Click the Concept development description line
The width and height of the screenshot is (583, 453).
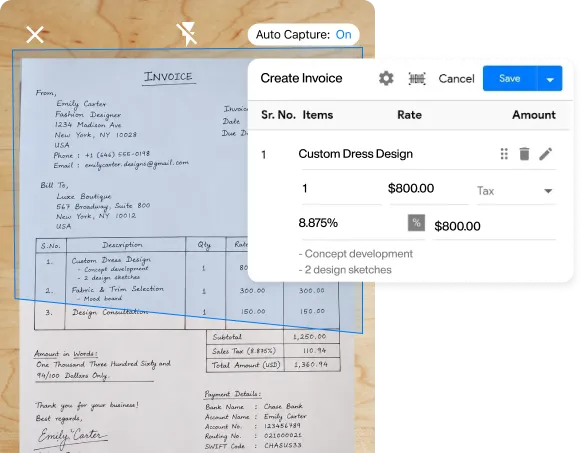355,254
